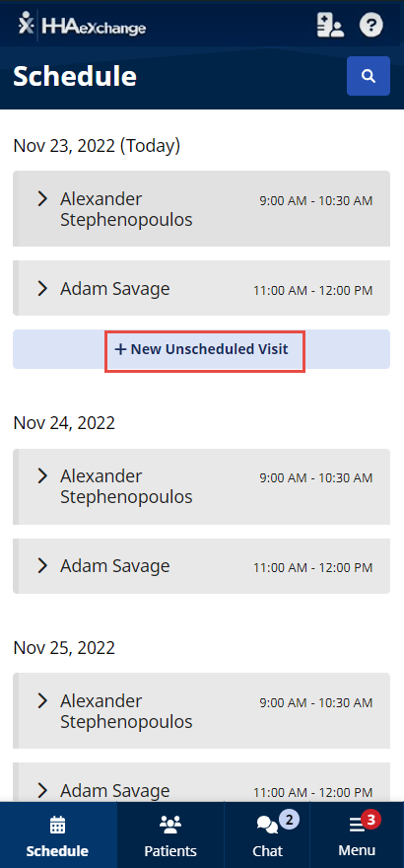Expand Adam Savage chevron on Nov 24
Image resolution: width=404 pixels, height=868 pixels.
coord(42,565)
